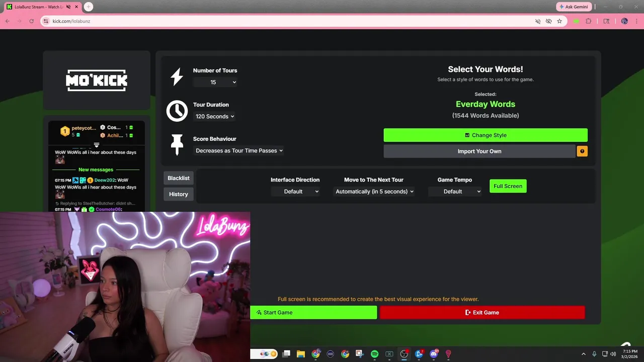Open the Game Tempo dropdown

point(455,192)
